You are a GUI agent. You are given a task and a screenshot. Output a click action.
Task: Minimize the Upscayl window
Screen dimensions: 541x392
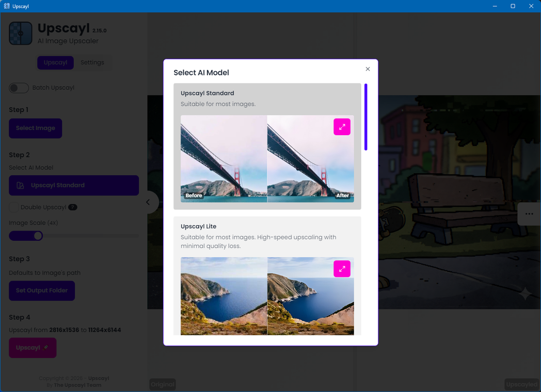pyautogui.click(x=495, y=6)
